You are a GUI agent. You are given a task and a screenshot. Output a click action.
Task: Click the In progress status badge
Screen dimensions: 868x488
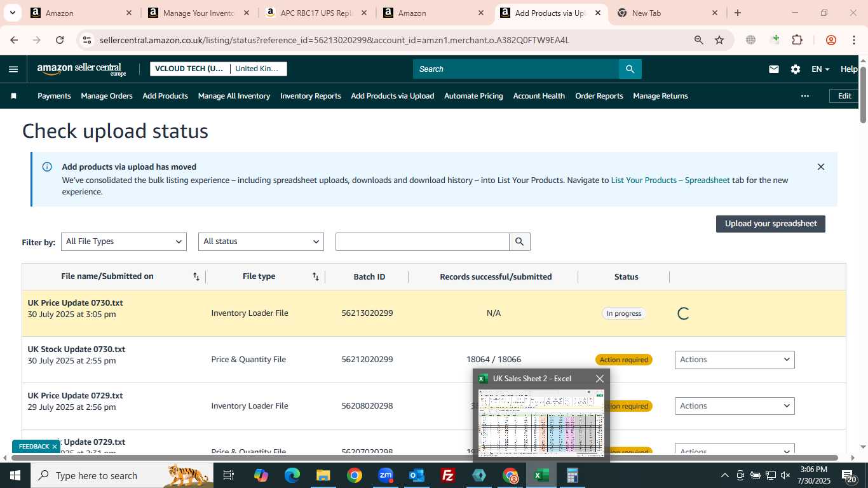624,313
